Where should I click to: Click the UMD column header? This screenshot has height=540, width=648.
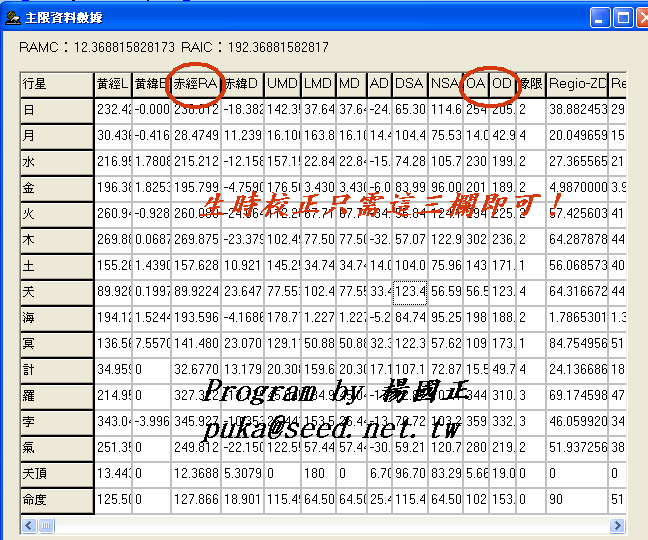point(283,84)
